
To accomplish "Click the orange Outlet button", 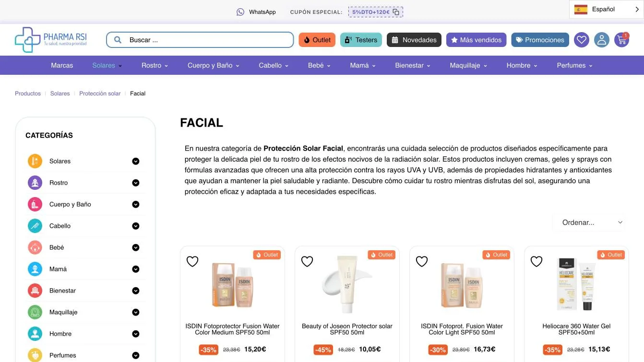I will [317, 40].
